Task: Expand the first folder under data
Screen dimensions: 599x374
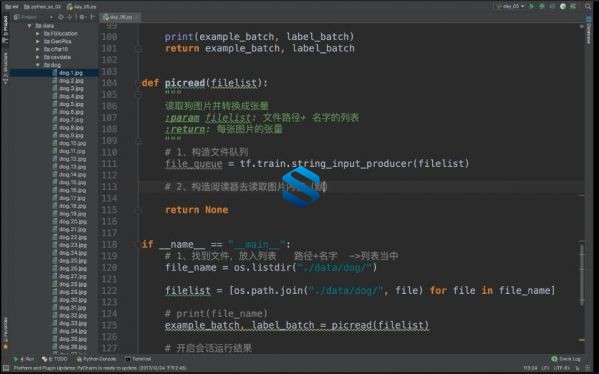Action: point(37,34)
